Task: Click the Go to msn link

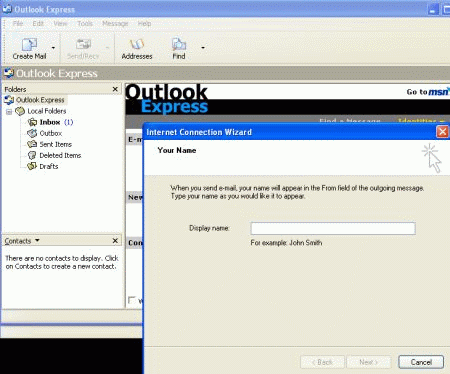Action: (428, 92)
